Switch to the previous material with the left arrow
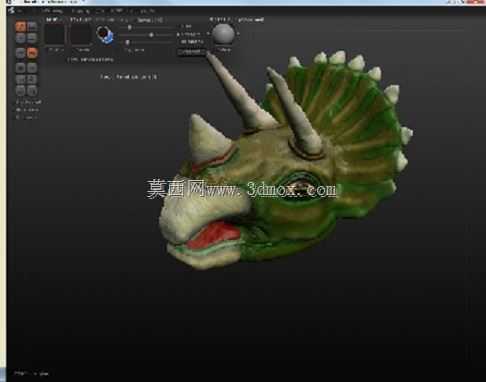Image resolution: width=486 pixels, height=382 pixels. coord(209,34)
